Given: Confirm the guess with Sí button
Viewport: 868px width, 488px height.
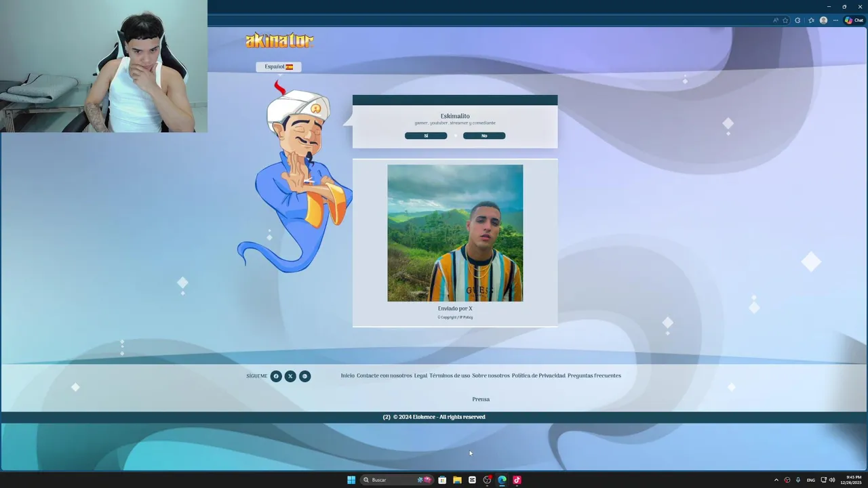Looking at the screenshot, I should point(426,136).
